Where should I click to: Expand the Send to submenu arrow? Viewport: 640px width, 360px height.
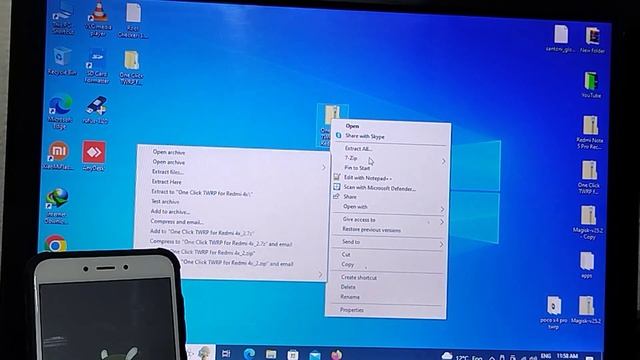pyautogui.click(x=441, y=244)
